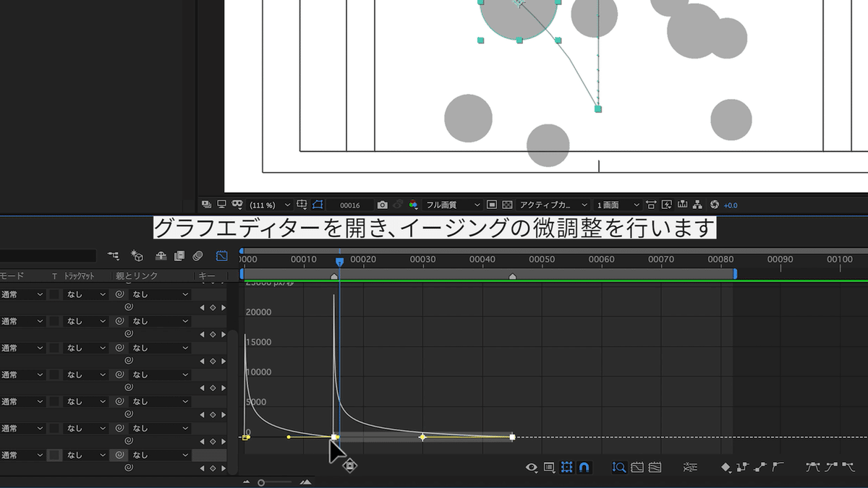
Task: Choose which properties show in graph (eye icon)
Action: pos(532,468)
